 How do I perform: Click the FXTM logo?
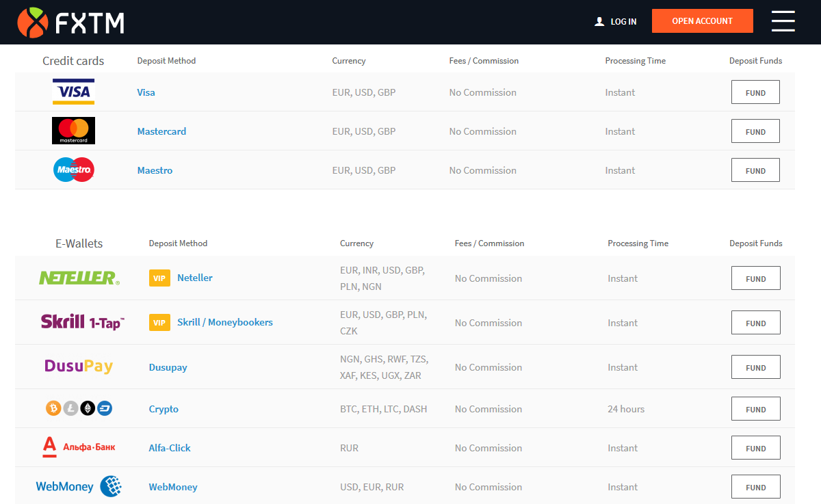(70, 22)
